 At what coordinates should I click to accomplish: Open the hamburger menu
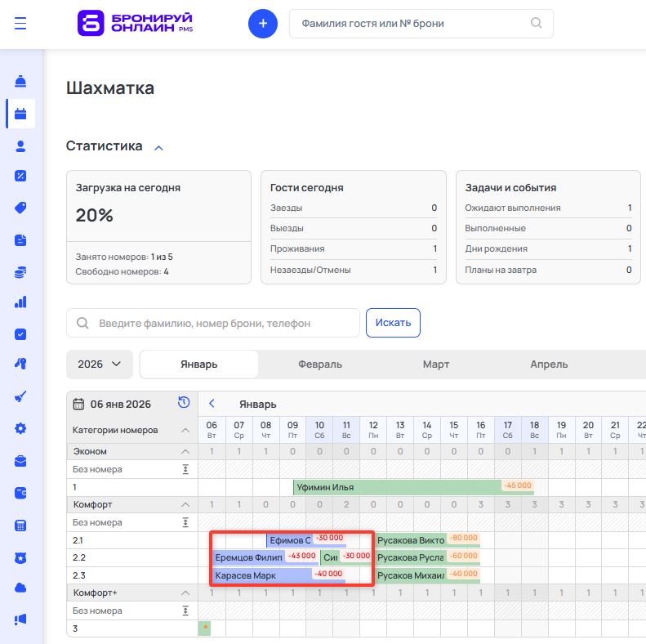[20, 24]
